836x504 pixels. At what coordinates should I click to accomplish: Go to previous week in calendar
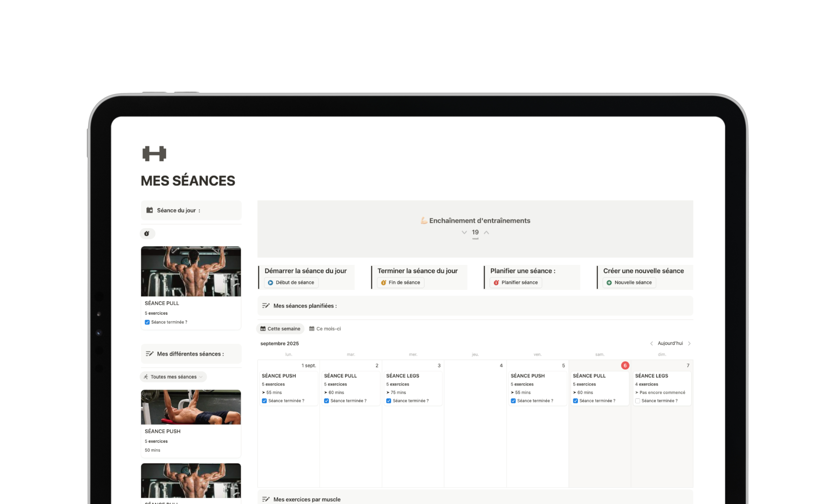(x=652, y=343)
